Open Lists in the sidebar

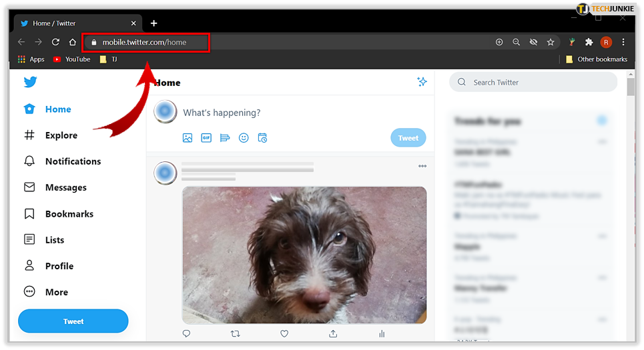44,239
